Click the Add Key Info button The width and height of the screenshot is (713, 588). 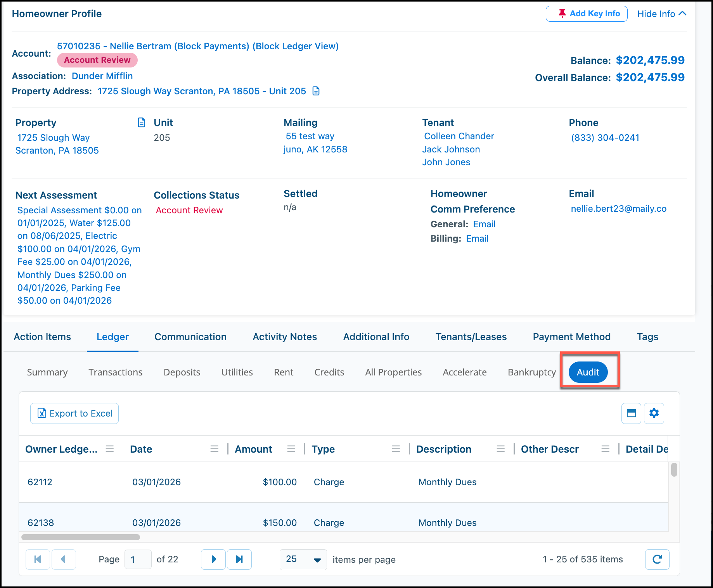tap(587, 14)
